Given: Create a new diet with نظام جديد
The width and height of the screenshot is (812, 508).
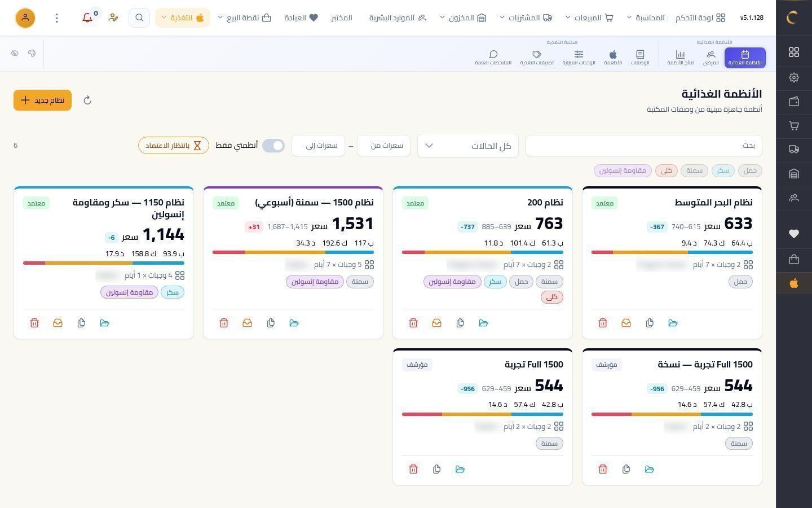Looking at the screenshot, I should click(x=42, y=100).
